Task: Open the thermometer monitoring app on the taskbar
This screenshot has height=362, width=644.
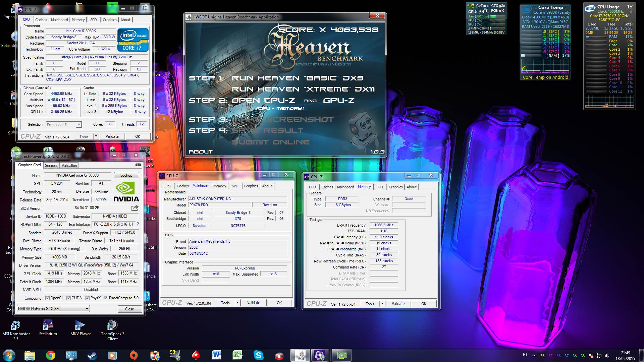Action: 154,355
